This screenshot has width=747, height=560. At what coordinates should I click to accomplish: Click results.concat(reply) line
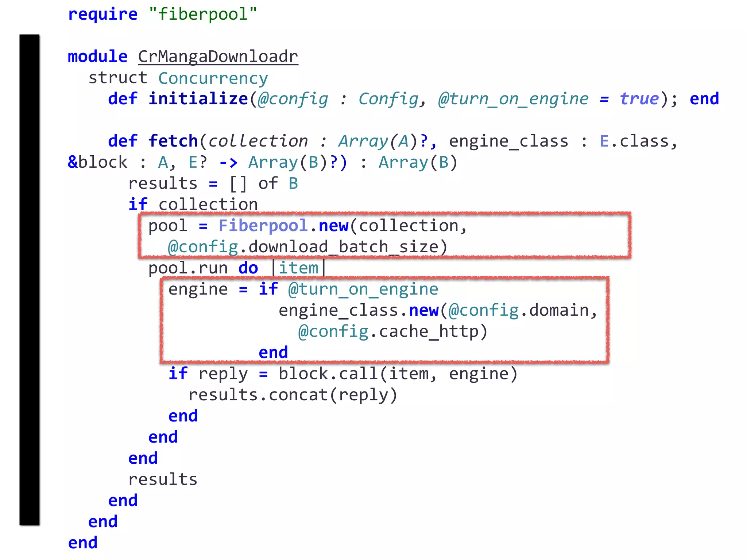point(293,395)
